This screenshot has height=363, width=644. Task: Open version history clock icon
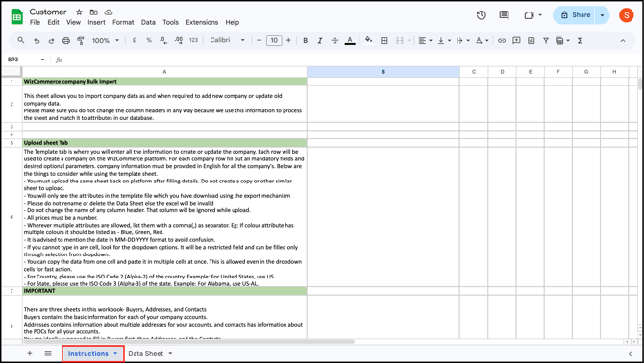482,15
